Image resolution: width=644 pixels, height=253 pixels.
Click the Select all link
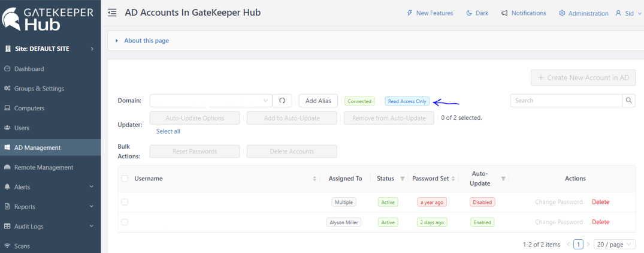pos(168,131)
